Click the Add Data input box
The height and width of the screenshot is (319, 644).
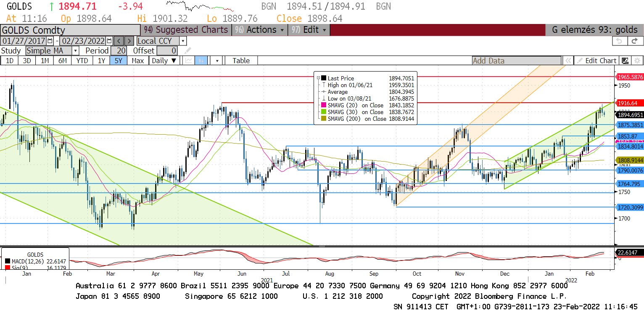516,61
